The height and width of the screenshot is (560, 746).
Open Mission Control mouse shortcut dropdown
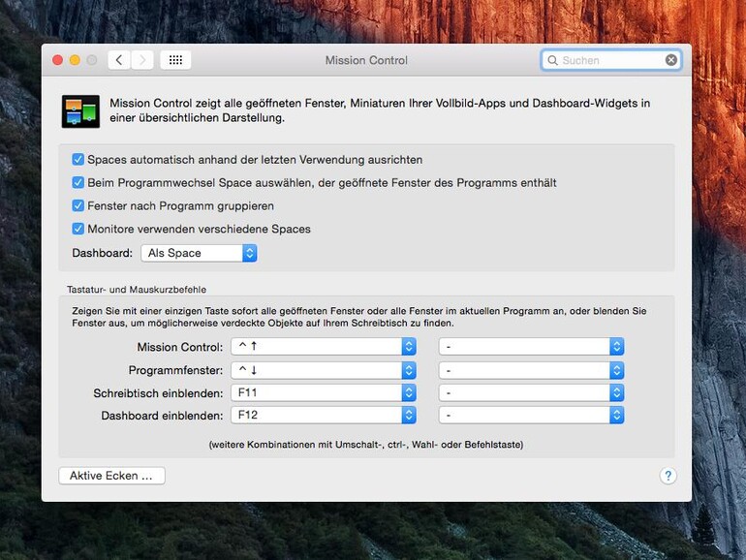[x=532, y=347]
